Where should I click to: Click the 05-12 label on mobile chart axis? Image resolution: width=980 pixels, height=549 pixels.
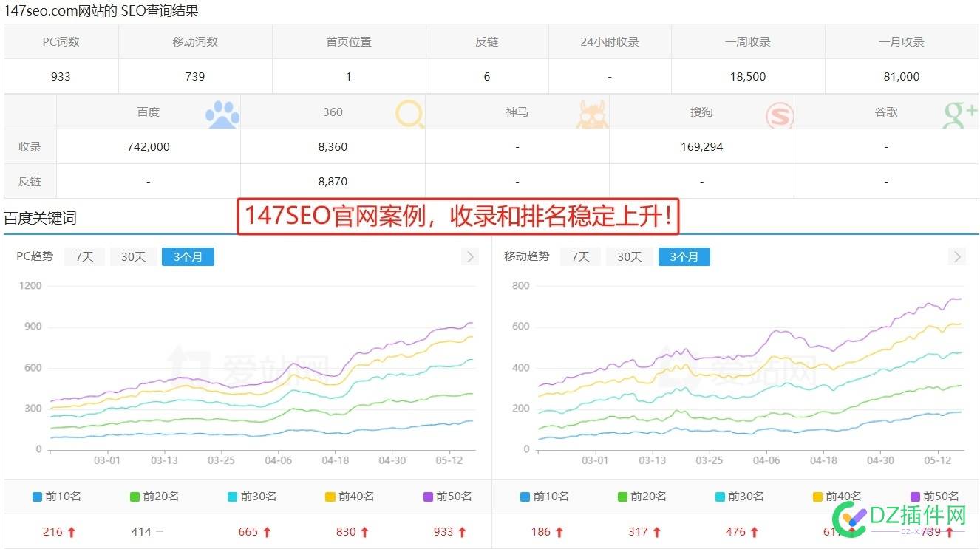tap(938, 460)
